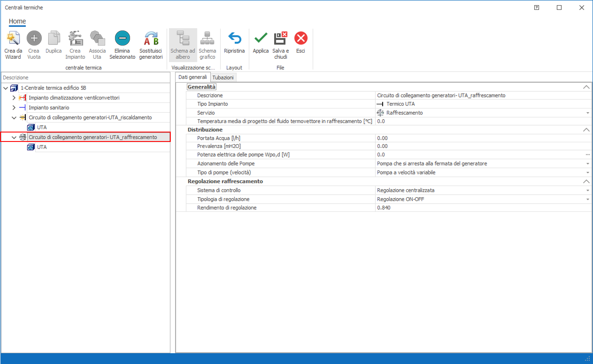Open Sostituisci generatori tool

tap(151, 39)
